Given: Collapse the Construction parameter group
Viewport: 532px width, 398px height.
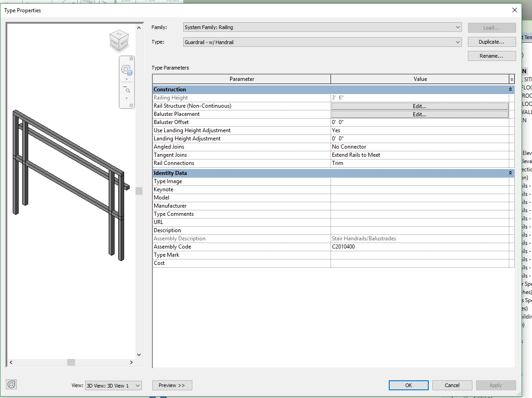Looking at the screenshot, I should [x=510, y=90].
